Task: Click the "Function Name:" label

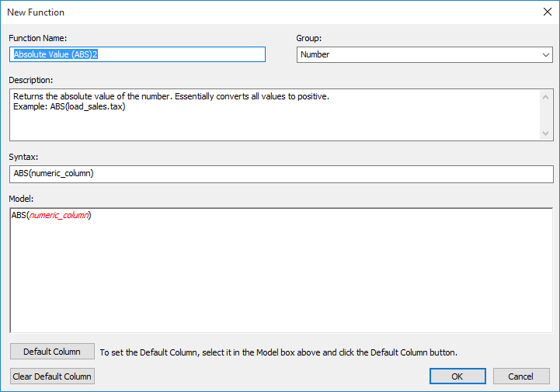Action: pyautogui.click(x=38, y=38)
